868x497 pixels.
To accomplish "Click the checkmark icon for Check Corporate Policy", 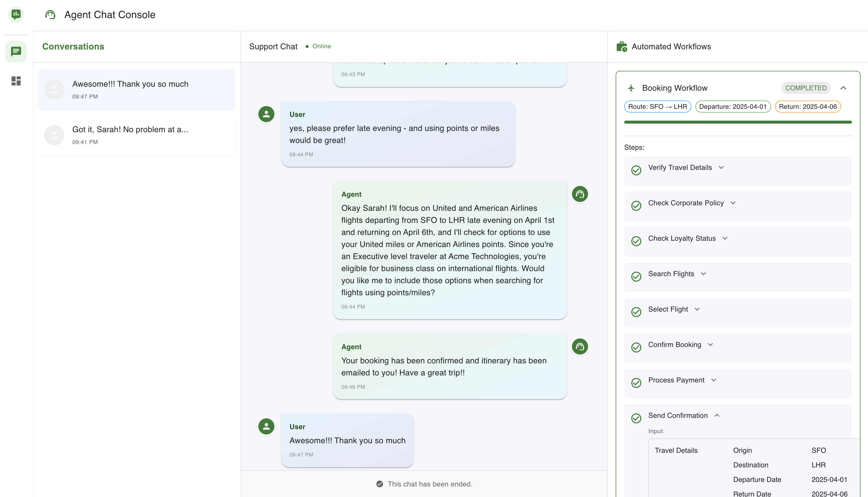I will pyautogui.click(x=636, y=206).
